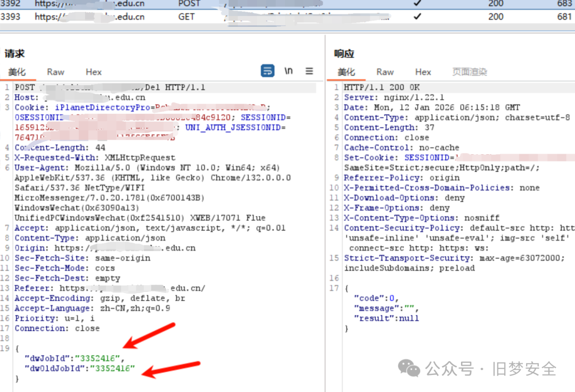Click the 请求 panel heading
Screen dimensions: 575x392
coord(14,54)
